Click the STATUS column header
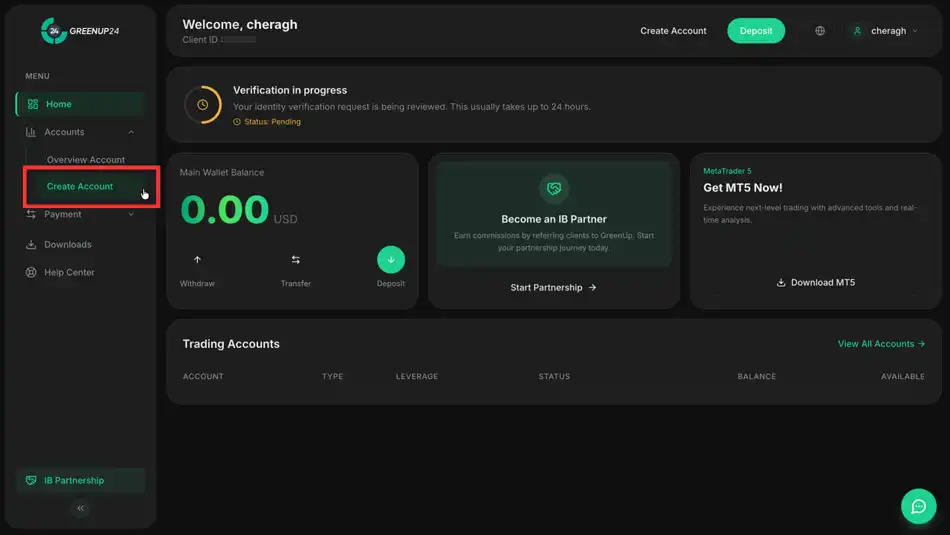 click(x=554, y=376)
